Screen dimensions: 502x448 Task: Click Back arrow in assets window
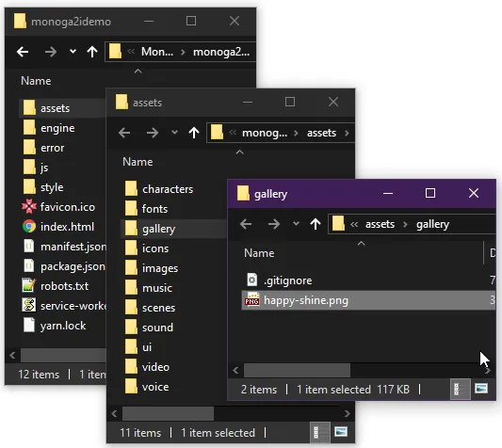[124, 133]
